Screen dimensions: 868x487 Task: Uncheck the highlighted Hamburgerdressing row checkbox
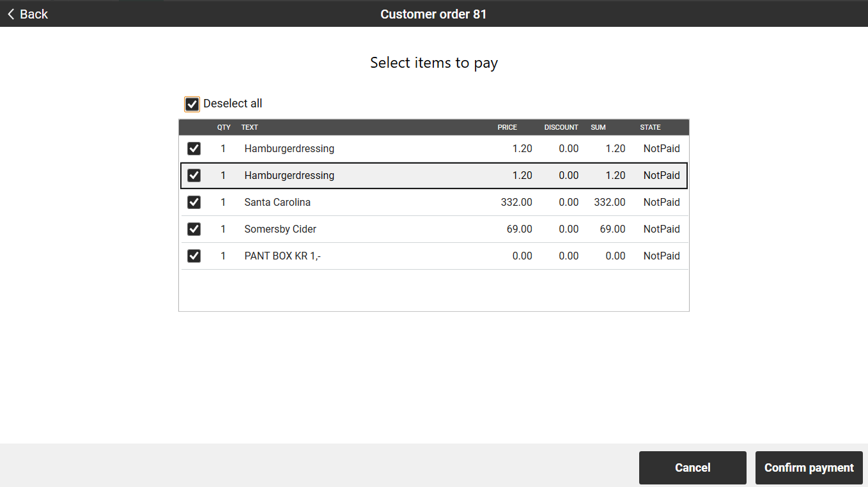pyautogui.click(x=194, y=176)
